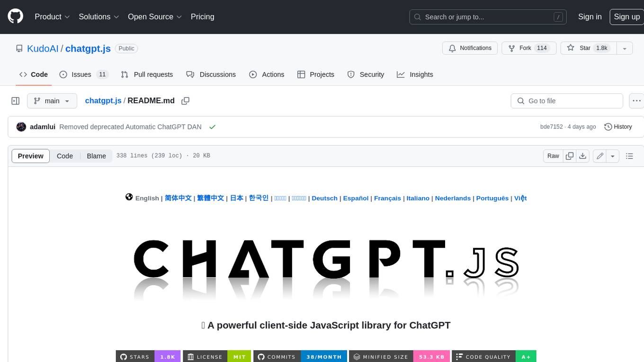This screenshot has width=644, height=362.
Task: Switch README to 日本
Action: (x=237, y=198)
